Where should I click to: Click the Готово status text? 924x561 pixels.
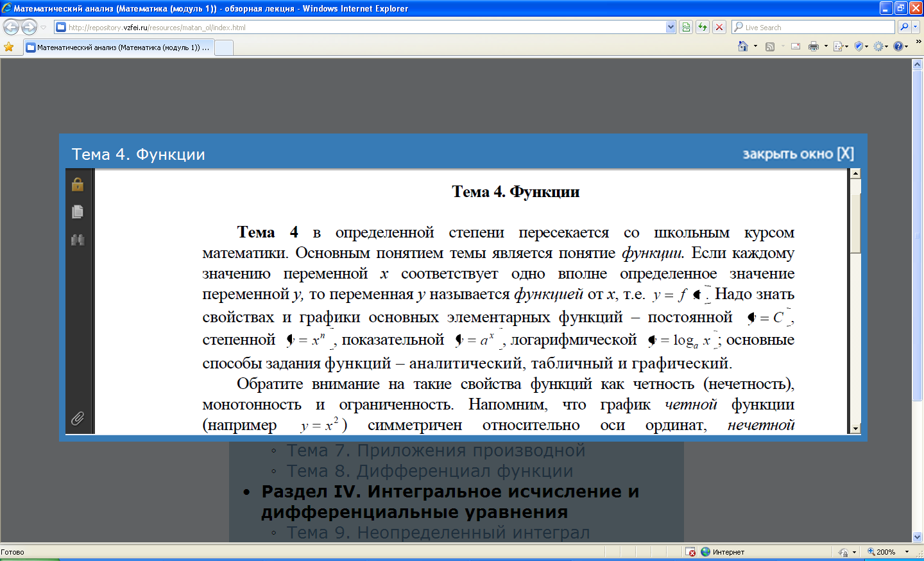(12, 552)
